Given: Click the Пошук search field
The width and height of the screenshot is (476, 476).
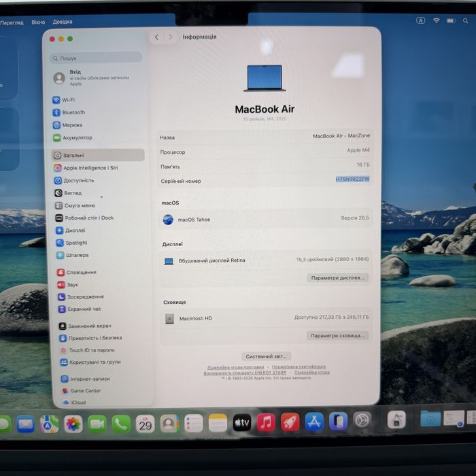Looking at the screenshot, I should [96, 58].
